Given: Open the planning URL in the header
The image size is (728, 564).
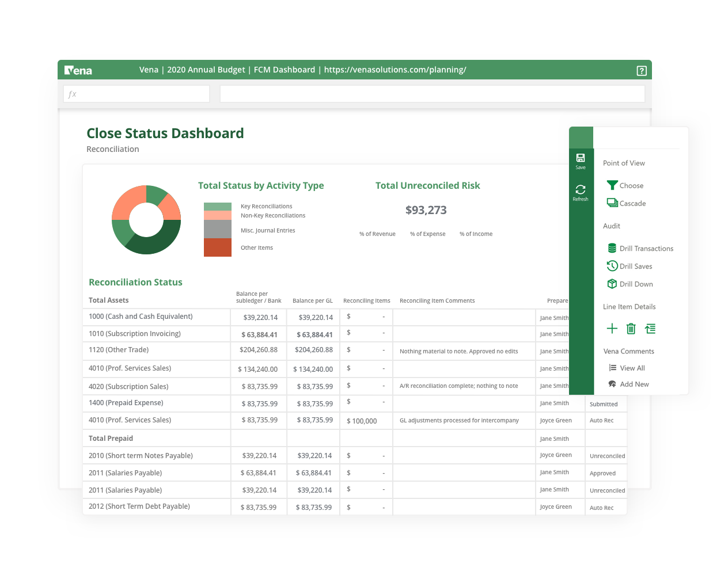Looking at the screenshot, I should [x=396, y=70].
